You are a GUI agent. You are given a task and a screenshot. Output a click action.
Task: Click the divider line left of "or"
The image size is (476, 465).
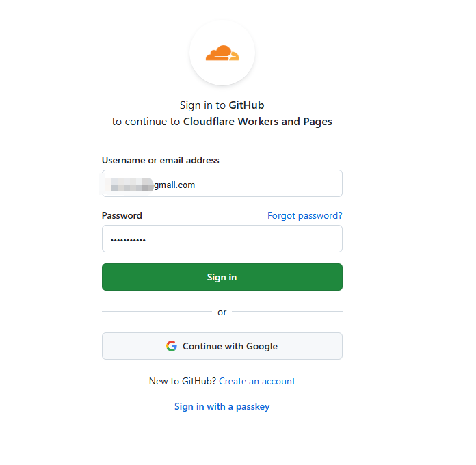(157, 312)
